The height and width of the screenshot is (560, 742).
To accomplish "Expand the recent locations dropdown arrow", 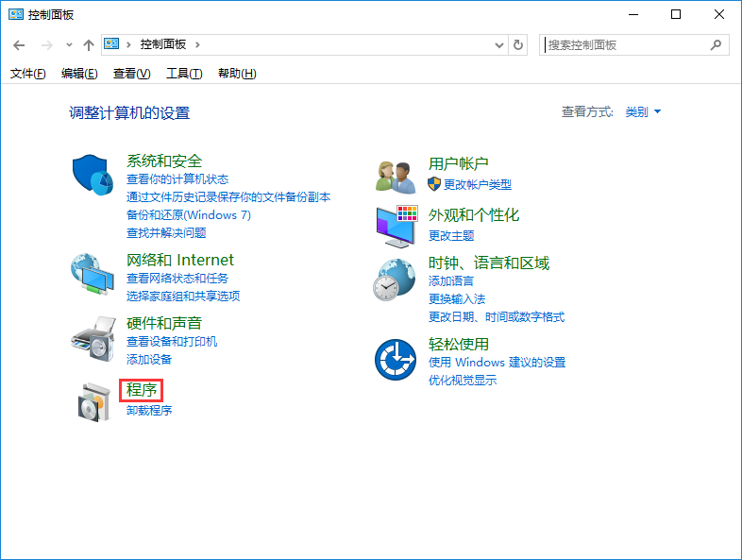I will coord(69,44).
